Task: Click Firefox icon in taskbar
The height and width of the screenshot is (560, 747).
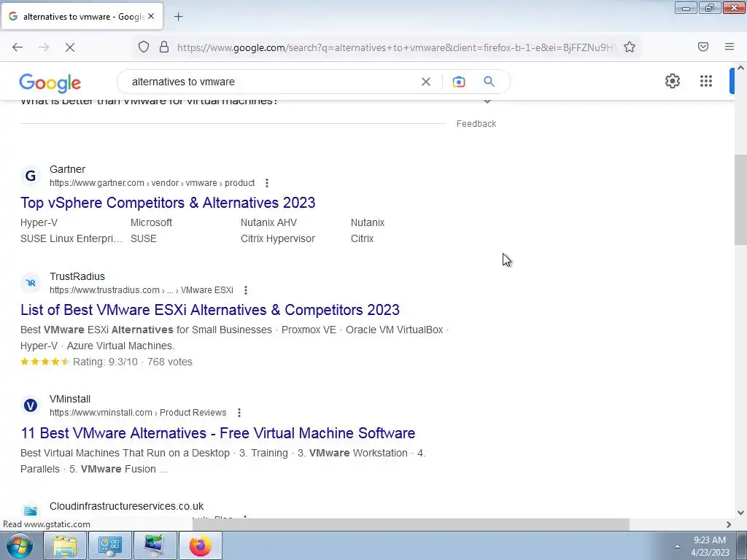Action: [x=200, y=545]
